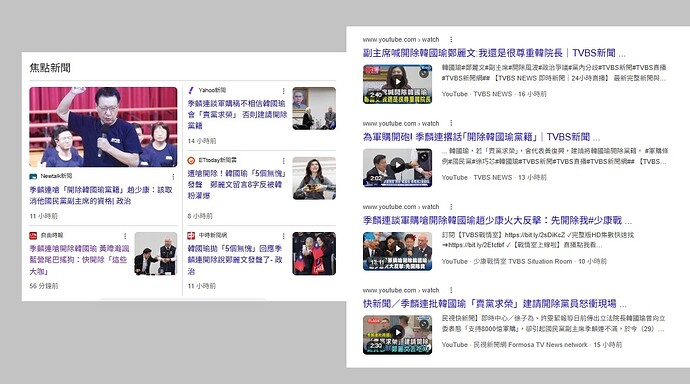Click byline YouTube · TVBS NEWS · 13 小時前
This screenshot has height=384, width=690.
pos(494,177)
